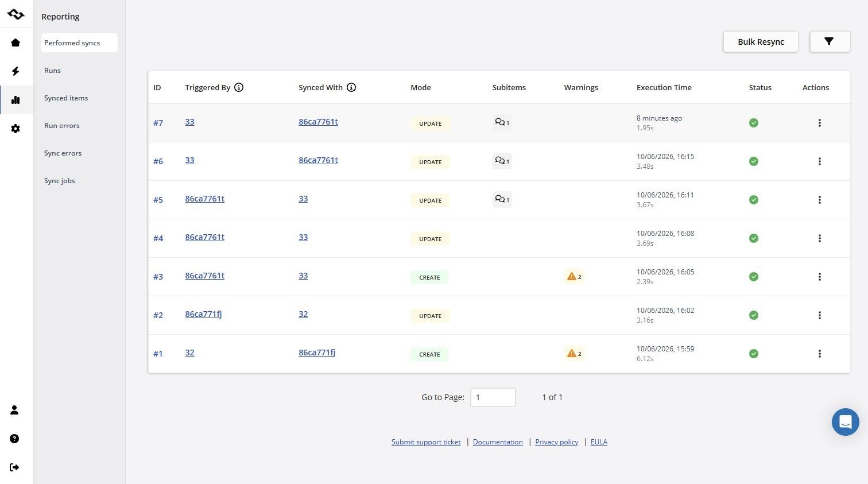This screenshot has width=868, height=484.
Task: Open actions menu for sync #3
Action: tap(819, 277)
